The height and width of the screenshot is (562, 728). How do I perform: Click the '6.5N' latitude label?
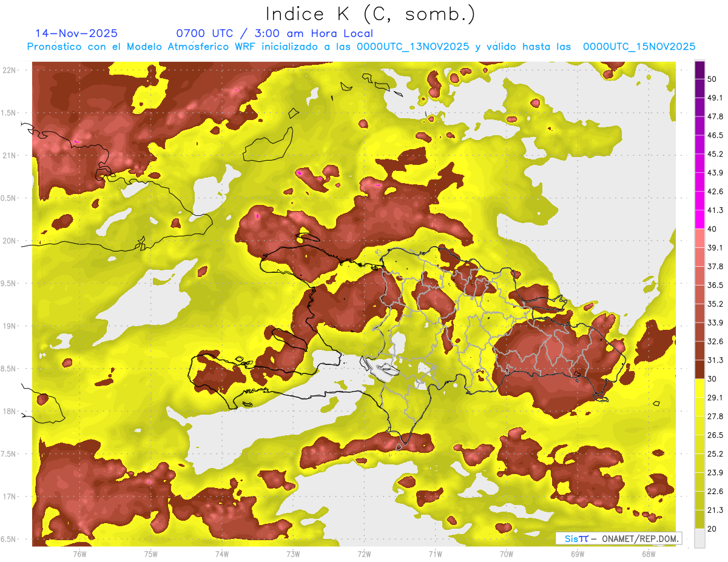8,539
